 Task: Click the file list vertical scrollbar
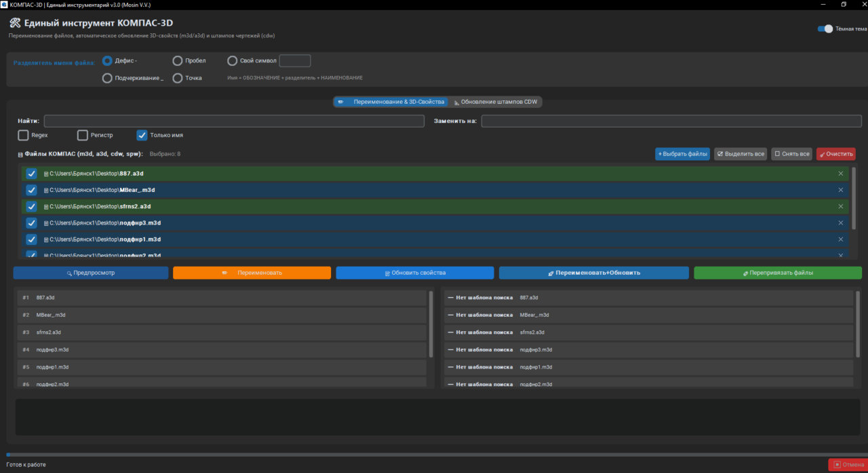click(x=854, y=198)
